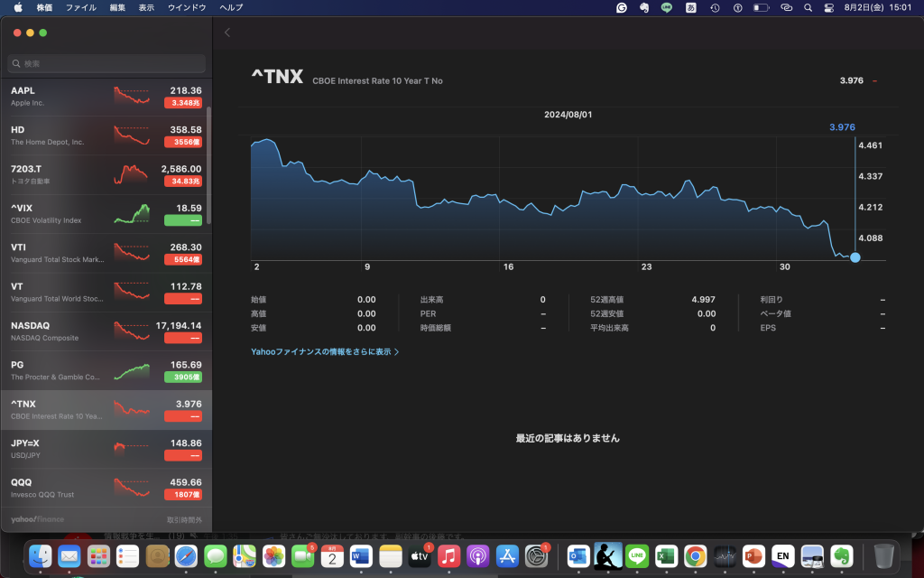The image size is (924, 578).
Task: Click the battery status icon
Action: [x=762, y=7]
